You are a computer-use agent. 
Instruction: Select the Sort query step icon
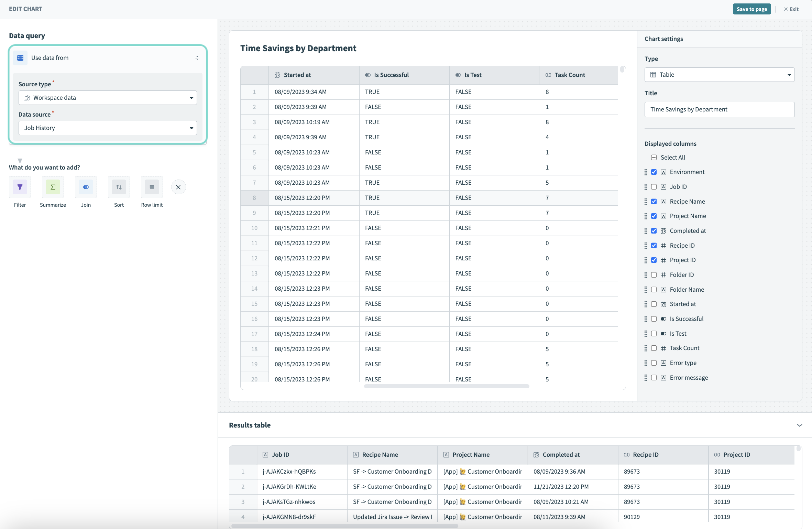pos(119,187)
